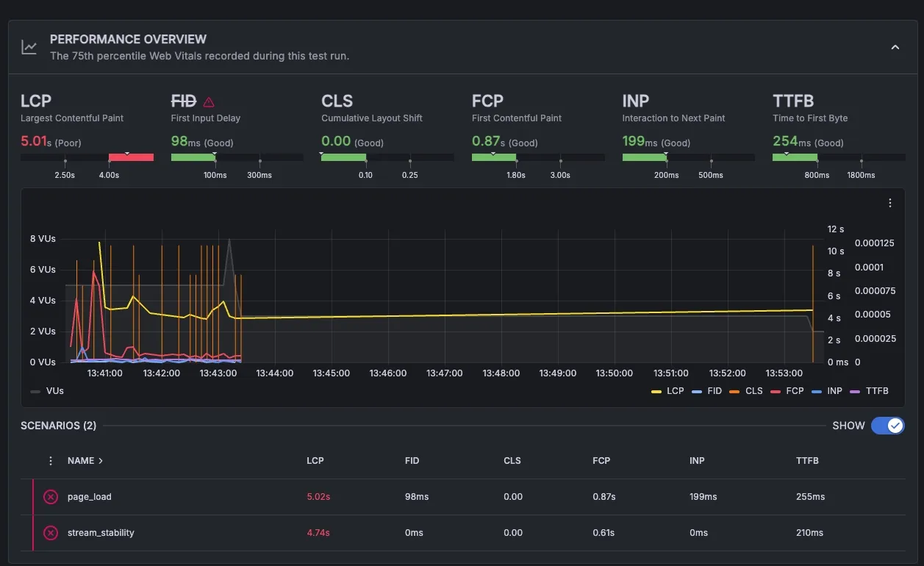The height and width of the screenshot is (566, 924).
Task: Open the page_load scenario row
Action: click(x=90, y=497)
